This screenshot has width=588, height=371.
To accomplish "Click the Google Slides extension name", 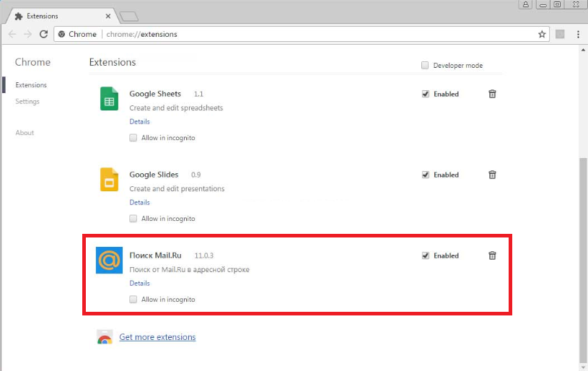I will 154,175.
